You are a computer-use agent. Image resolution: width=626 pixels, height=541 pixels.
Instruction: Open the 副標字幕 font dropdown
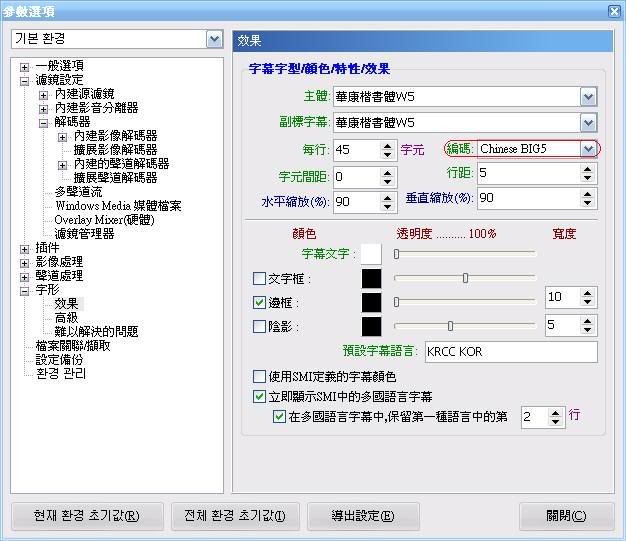[x=588, y=122]
